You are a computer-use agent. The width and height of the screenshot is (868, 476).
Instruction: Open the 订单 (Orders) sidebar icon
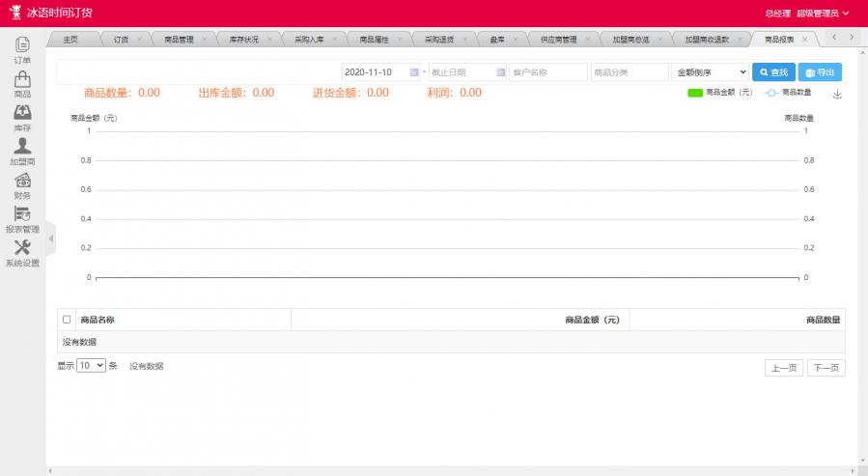(x=22, y=45)
